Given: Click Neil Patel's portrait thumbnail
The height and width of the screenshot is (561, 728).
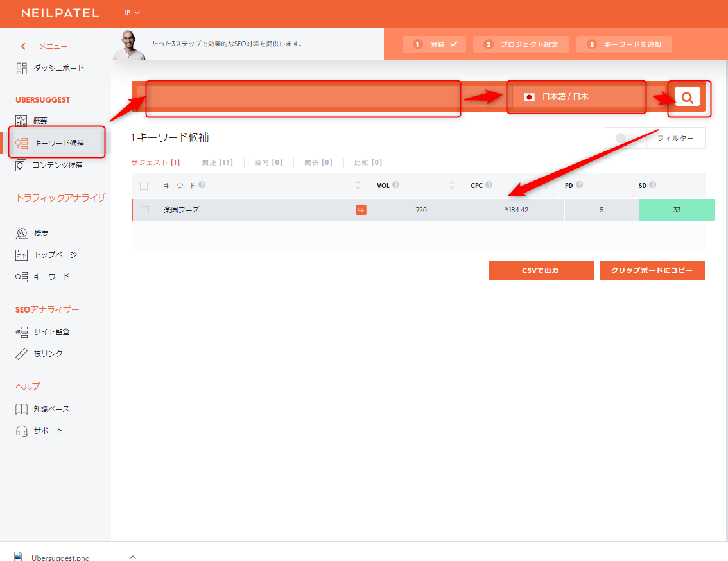Looking at the screenshot, I should click(130, 45).
